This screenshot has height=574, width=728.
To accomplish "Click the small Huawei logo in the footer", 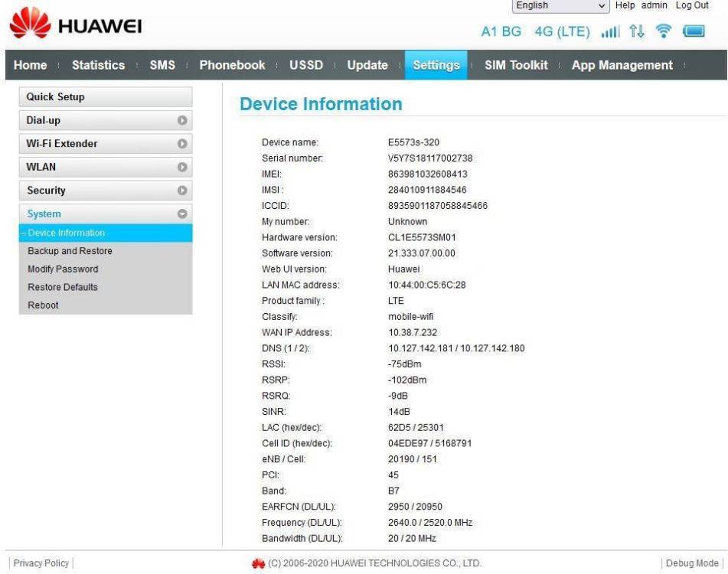I will click(x=258, y=563).
